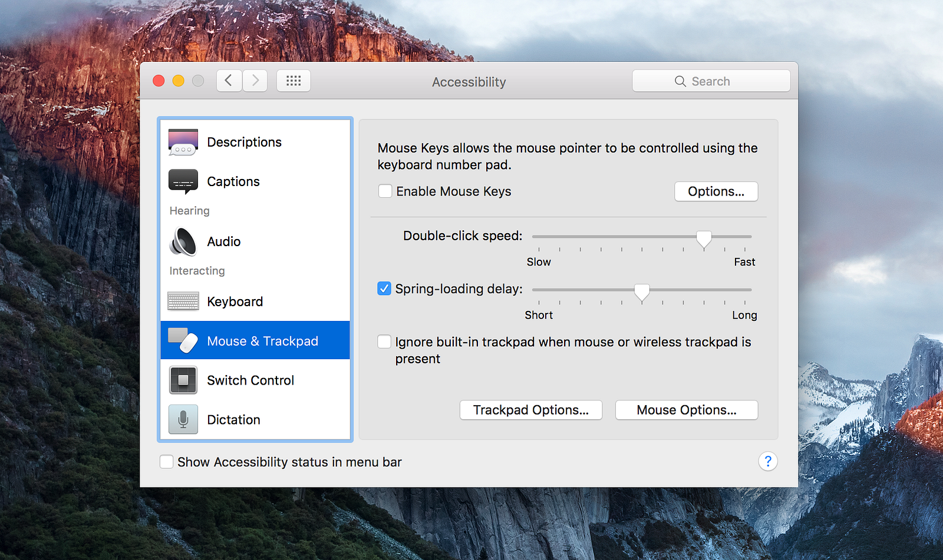The image size is (943, 560).
Task: Open help with the question mark button
Action: 768,462
